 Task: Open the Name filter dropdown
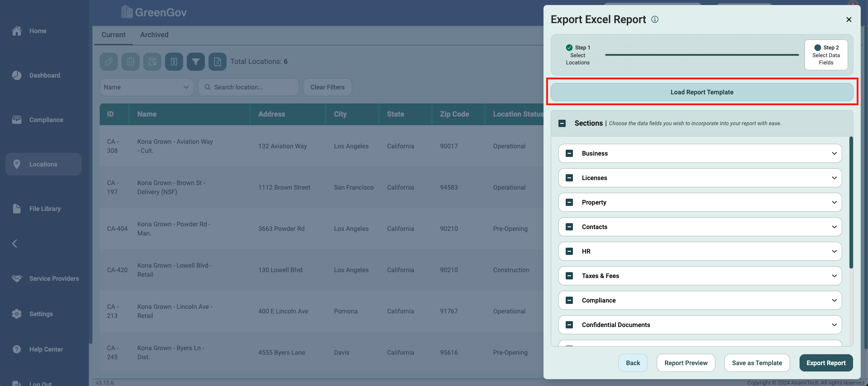[x=146, y=87]
